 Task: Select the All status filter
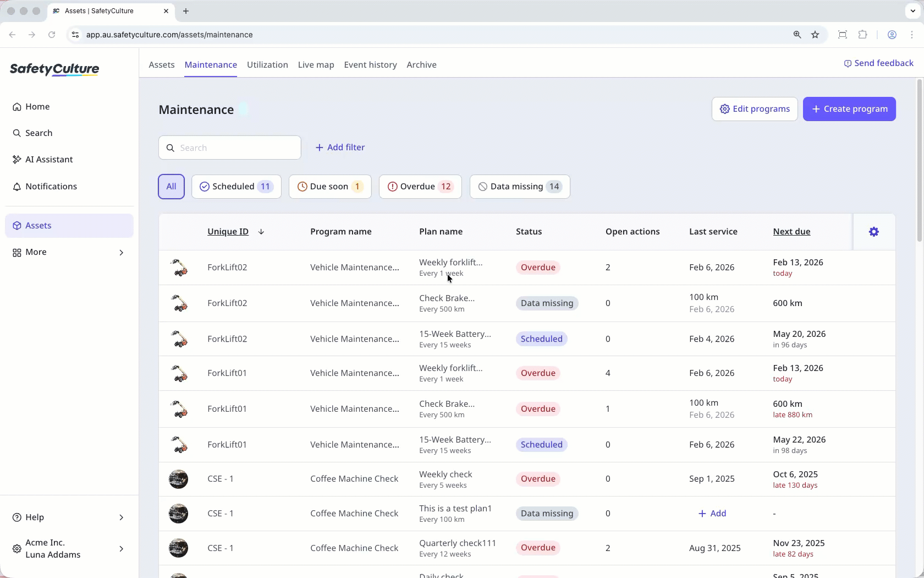(x=171, y=187)
